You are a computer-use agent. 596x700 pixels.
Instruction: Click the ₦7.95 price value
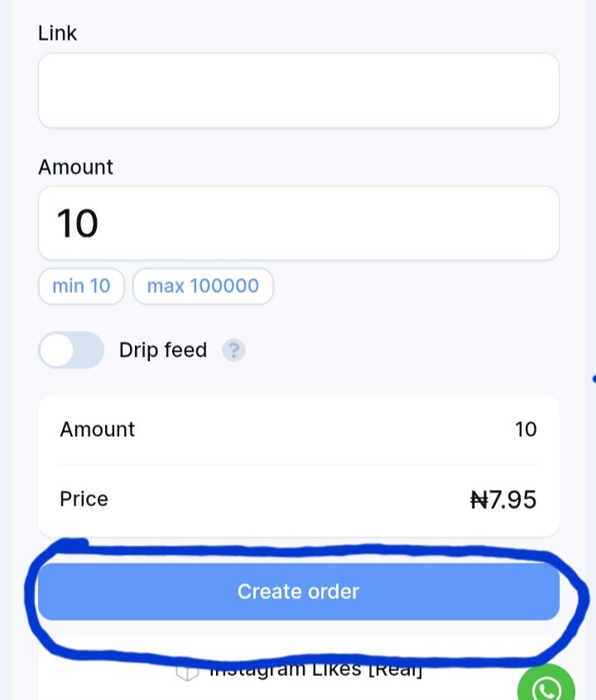pos(503,500)
